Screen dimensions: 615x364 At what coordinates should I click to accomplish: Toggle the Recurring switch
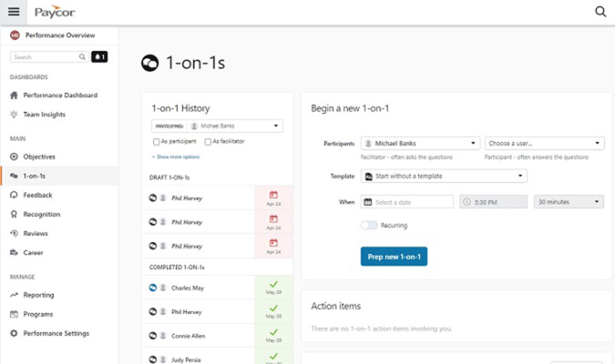coord(369,225)
